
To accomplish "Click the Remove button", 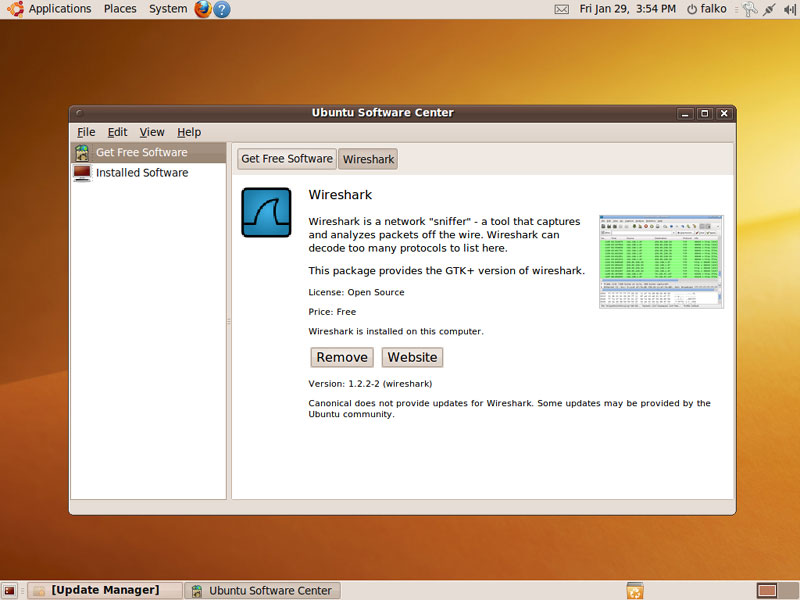I will tap(342, 357).
